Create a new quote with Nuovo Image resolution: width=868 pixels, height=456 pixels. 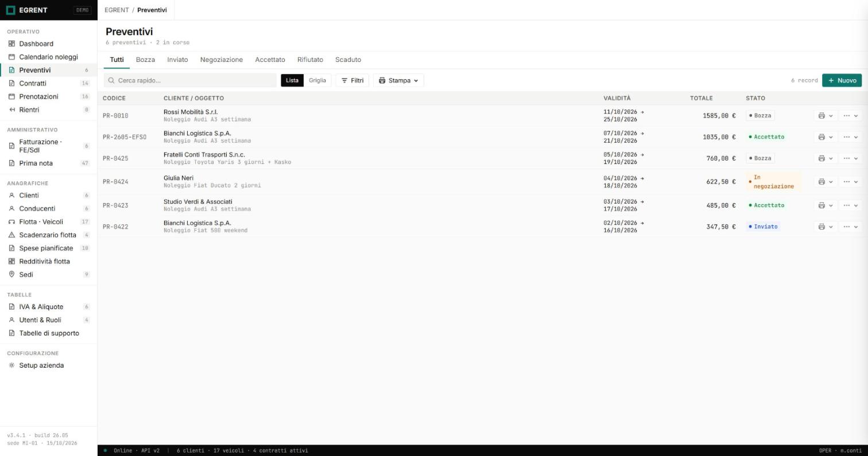pyautogui.click(x=842, y=80)
